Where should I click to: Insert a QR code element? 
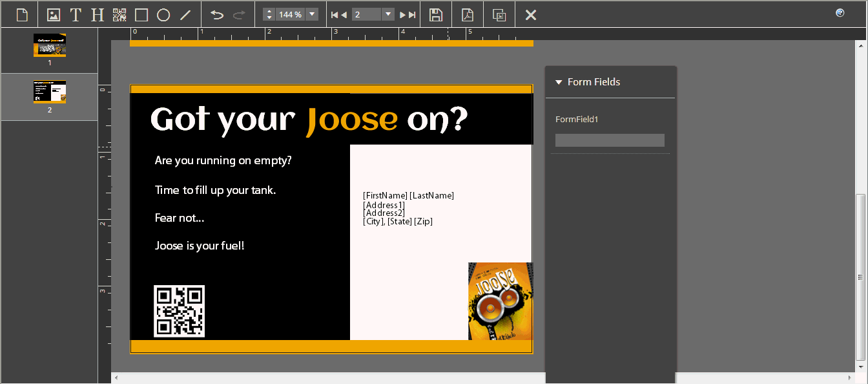[x=119, y=14]
